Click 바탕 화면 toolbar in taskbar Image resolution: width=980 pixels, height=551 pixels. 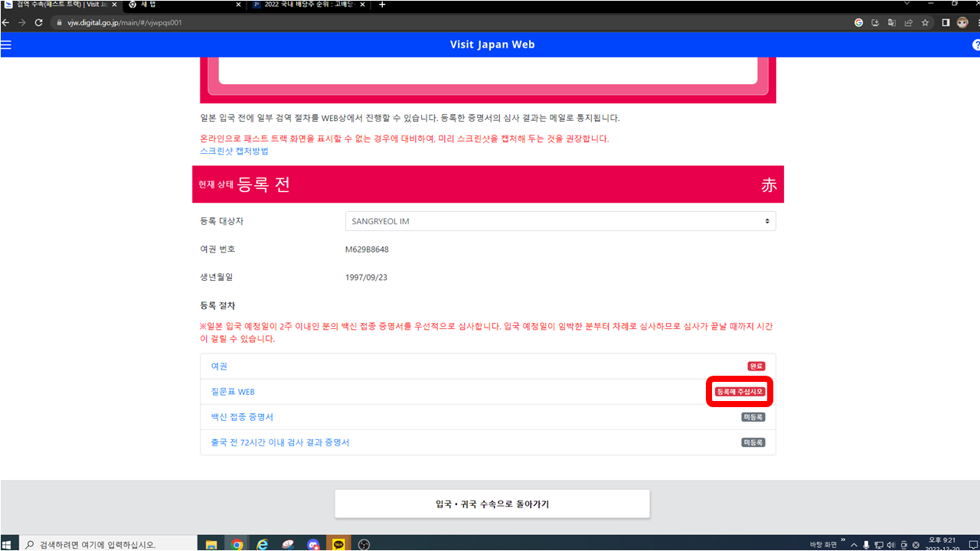click(823, 545)
